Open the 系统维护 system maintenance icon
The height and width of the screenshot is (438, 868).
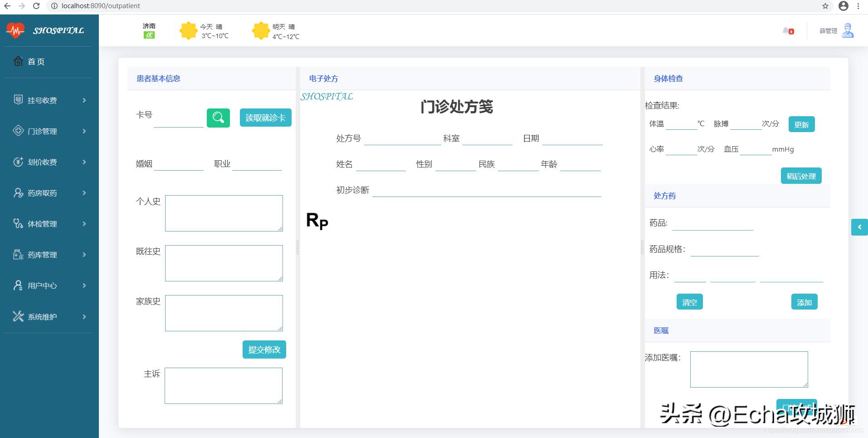pos(18,316)
